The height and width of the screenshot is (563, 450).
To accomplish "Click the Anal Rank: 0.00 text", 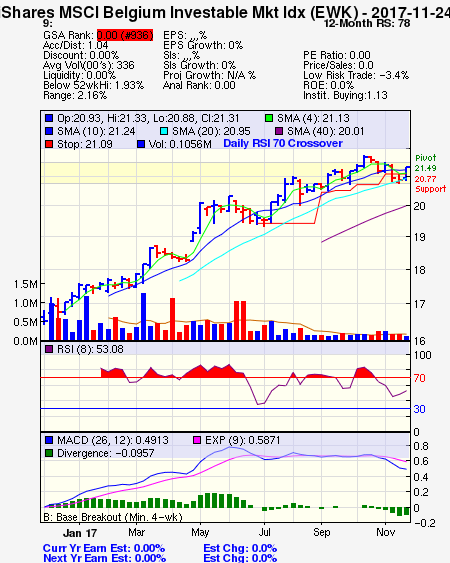I will pos(199,85).
